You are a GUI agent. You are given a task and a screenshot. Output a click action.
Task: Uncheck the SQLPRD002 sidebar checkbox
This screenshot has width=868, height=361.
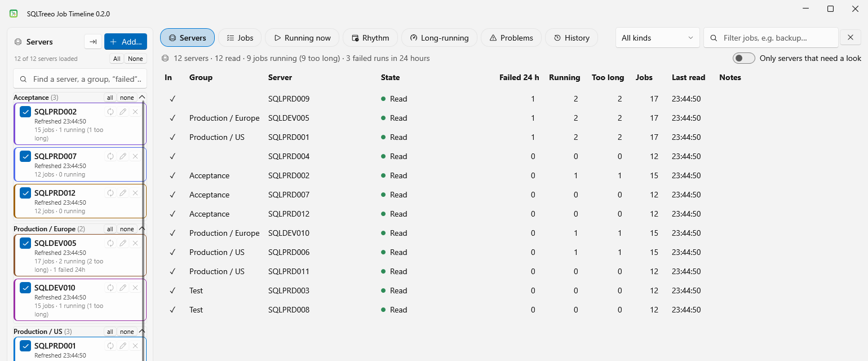coord(25,112)
